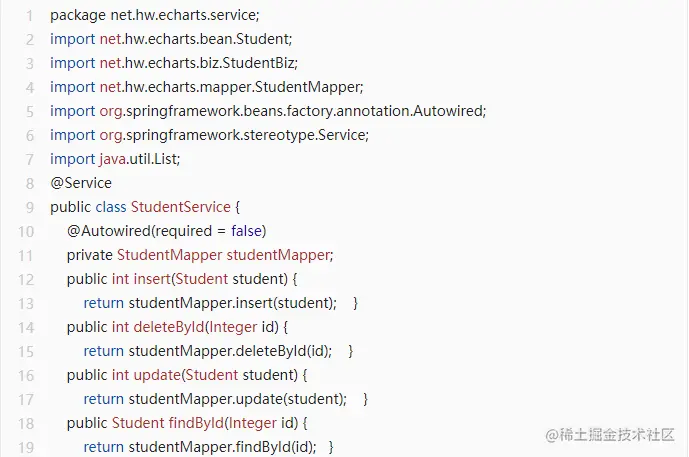The image size is (689, 457).
Task: Click the package net.hw.echarts.service declaration
Action: [x=154, y=15]
